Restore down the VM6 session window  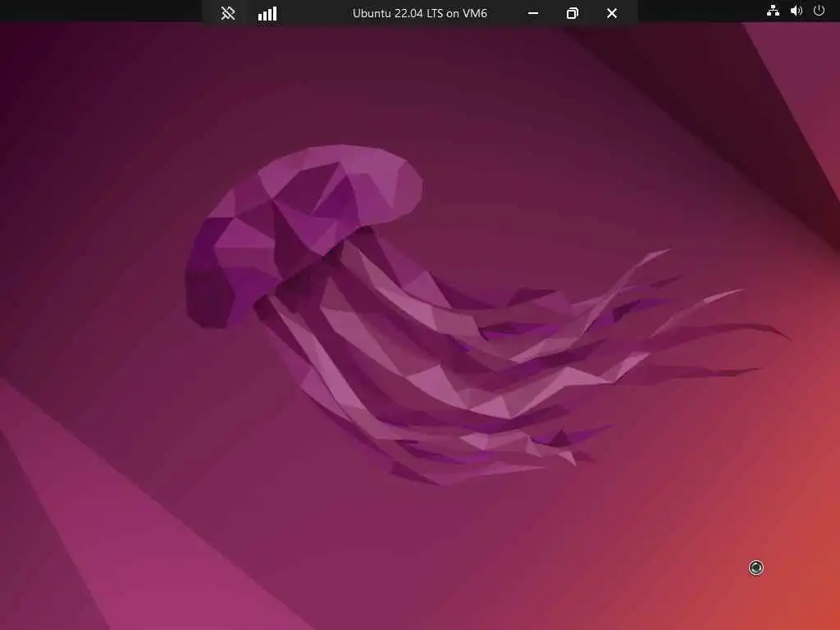pyautogui.click(x=572, y=13)
